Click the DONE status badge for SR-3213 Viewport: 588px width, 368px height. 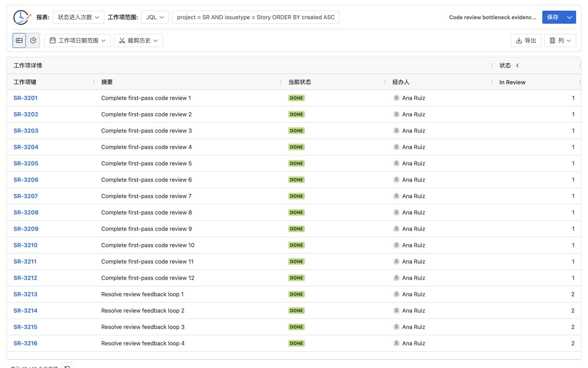pos(296,294)
